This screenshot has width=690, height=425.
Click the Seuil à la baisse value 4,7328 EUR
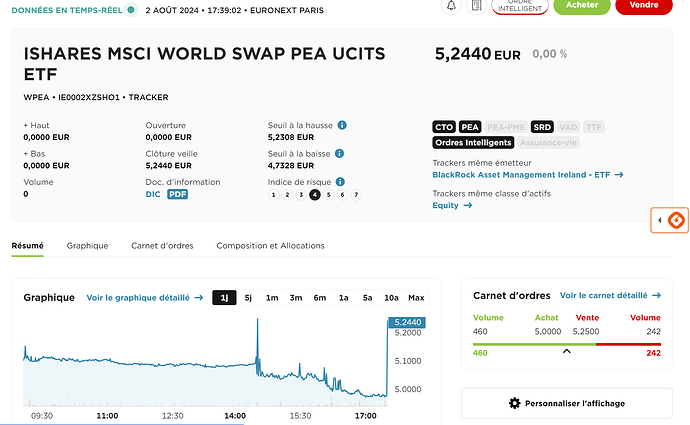[x=291, y=166]
